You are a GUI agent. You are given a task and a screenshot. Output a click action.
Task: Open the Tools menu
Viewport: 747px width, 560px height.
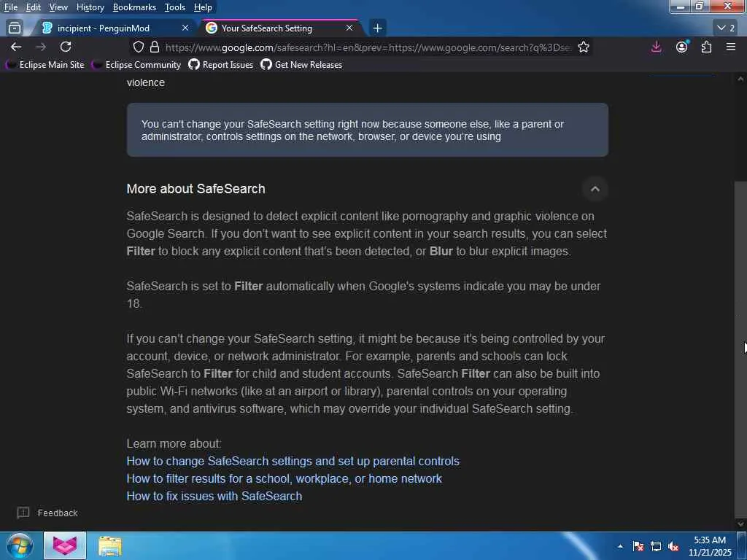(x=175, y=7)
